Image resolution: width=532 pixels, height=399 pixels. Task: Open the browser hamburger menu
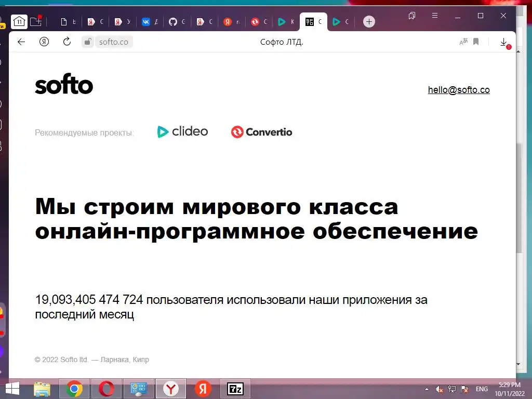(x=435, y=16)
